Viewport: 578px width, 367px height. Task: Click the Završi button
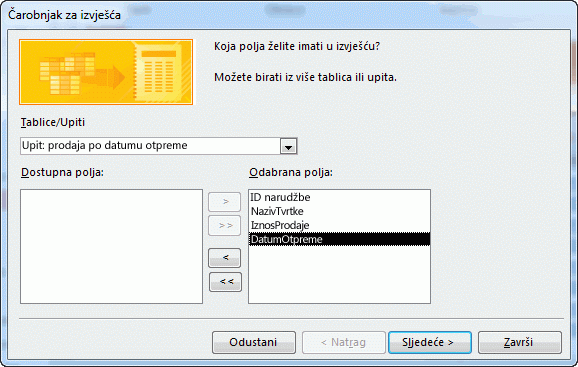[520, 342]
